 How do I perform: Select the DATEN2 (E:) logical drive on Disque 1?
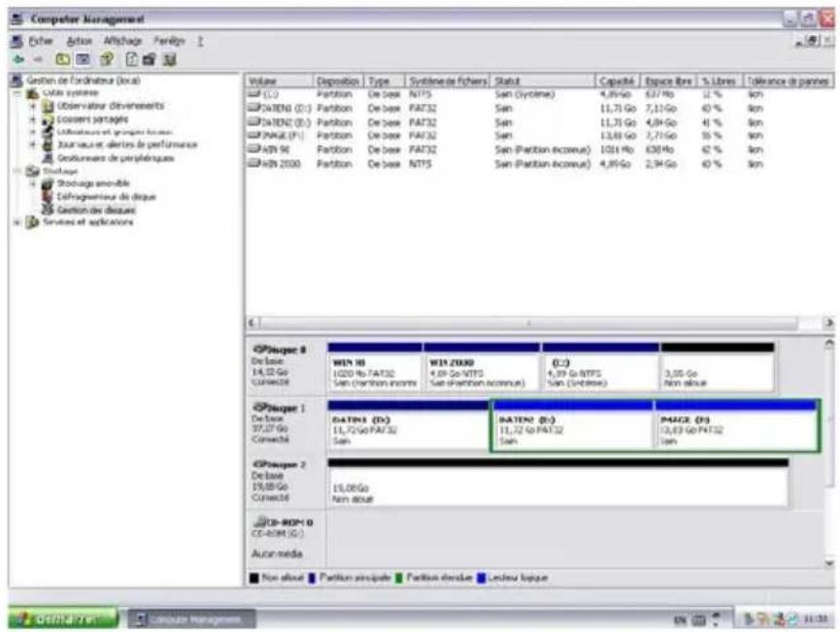point(572,425)
